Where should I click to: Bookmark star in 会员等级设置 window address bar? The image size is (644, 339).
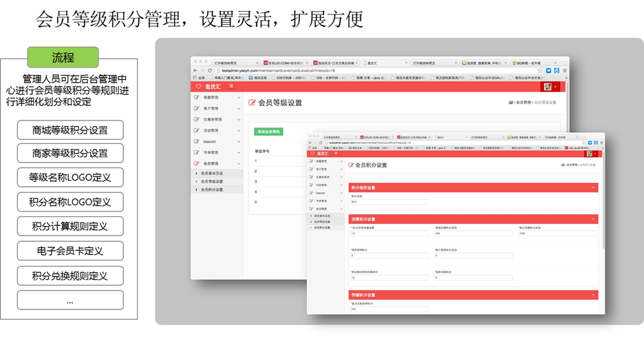(540, 70)
